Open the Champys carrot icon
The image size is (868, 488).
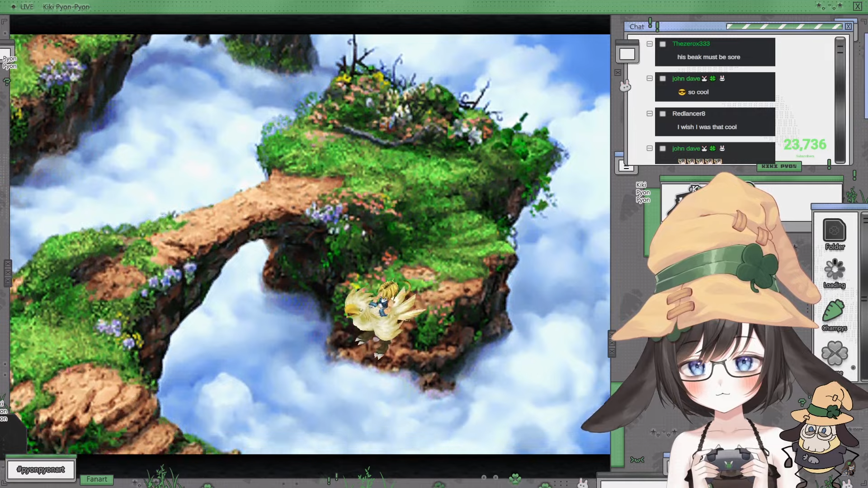tap(834, 312)
